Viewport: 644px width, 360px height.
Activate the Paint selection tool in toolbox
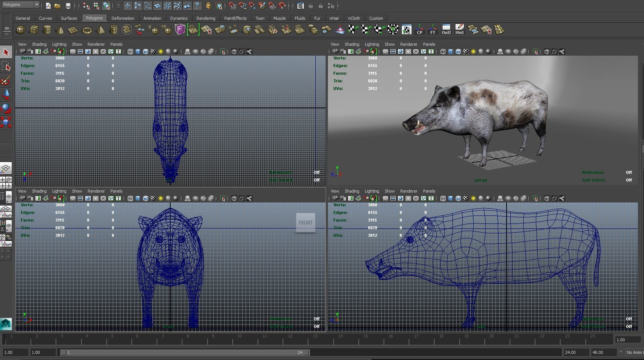(6, 80)
